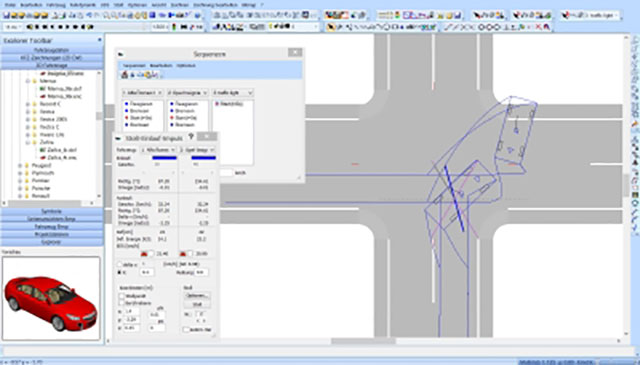Open the '3 traffic light' dropdown in Sequenzen dialog
The image size is (640, 365).
pyautogui.click(x=232, y=93)
